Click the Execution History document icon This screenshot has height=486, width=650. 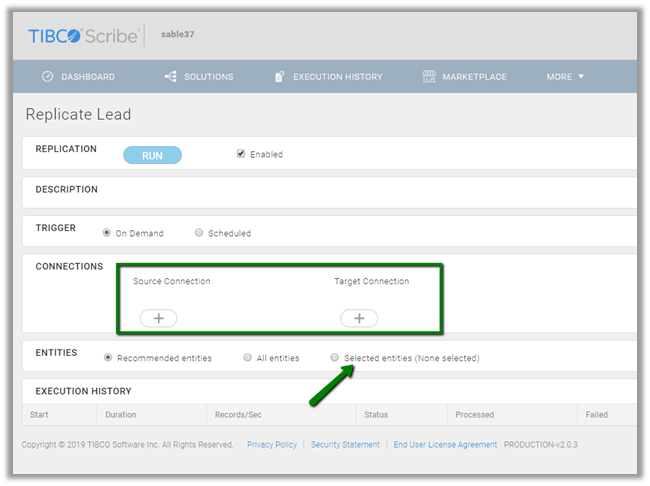pyautogui.click(x=280, y=77)
